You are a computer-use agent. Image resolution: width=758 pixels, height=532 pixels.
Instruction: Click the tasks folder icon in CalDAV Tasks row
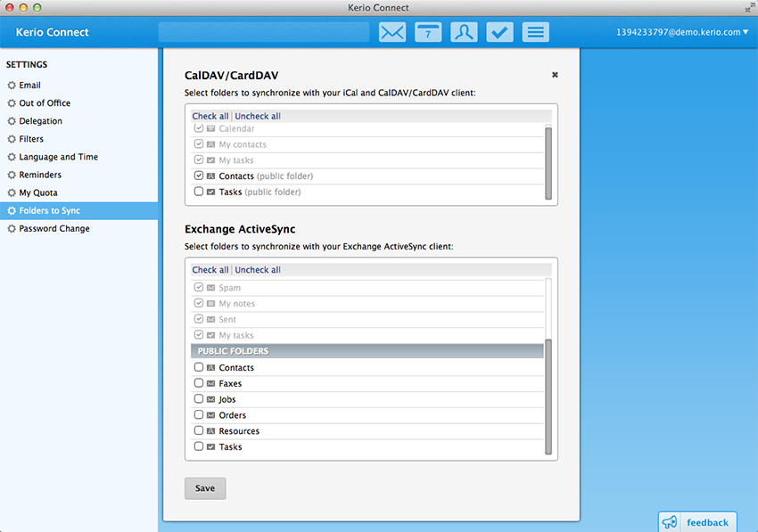pyautogui.click(x=210, y=192)
